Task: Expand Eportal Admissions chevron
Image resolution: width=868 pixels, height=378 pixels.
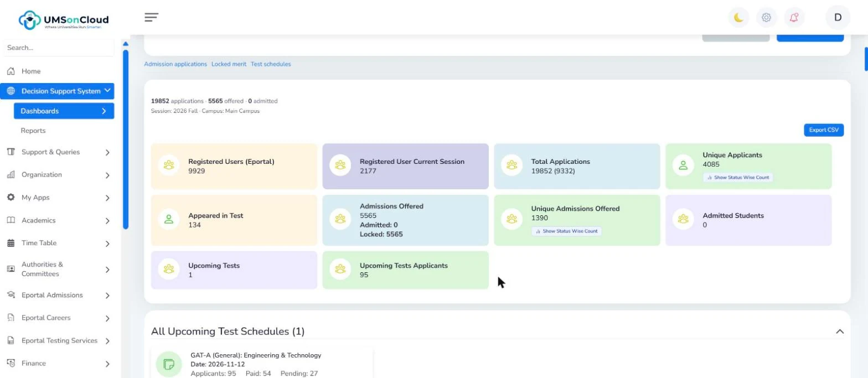Action: click(107, 296)
